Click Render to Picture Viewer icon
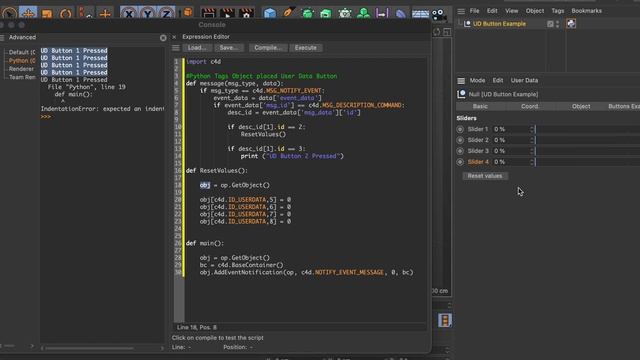 click(x=227, y=13)
